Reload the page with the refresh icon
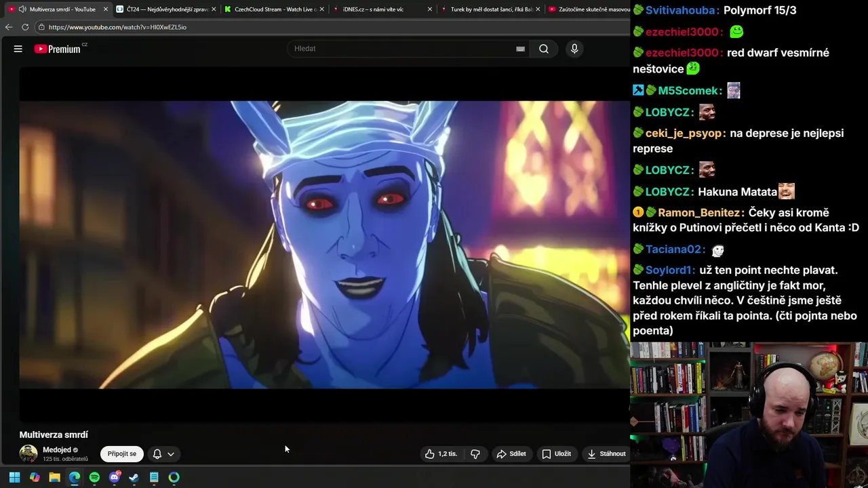This screenshot has height=488, width=868. [x=25, y=27]
